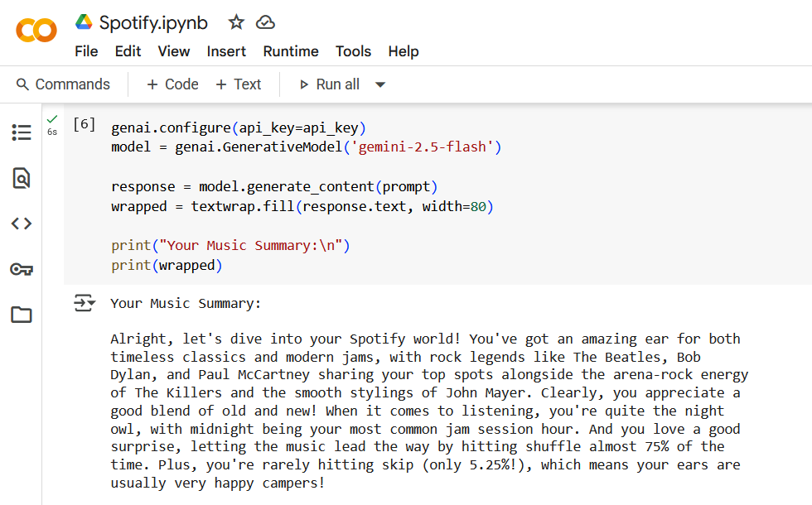This screenshot has width=812, height=505.
Task: Click the output line starting 'Alright, let's dive'
Action: click(425, 339)
